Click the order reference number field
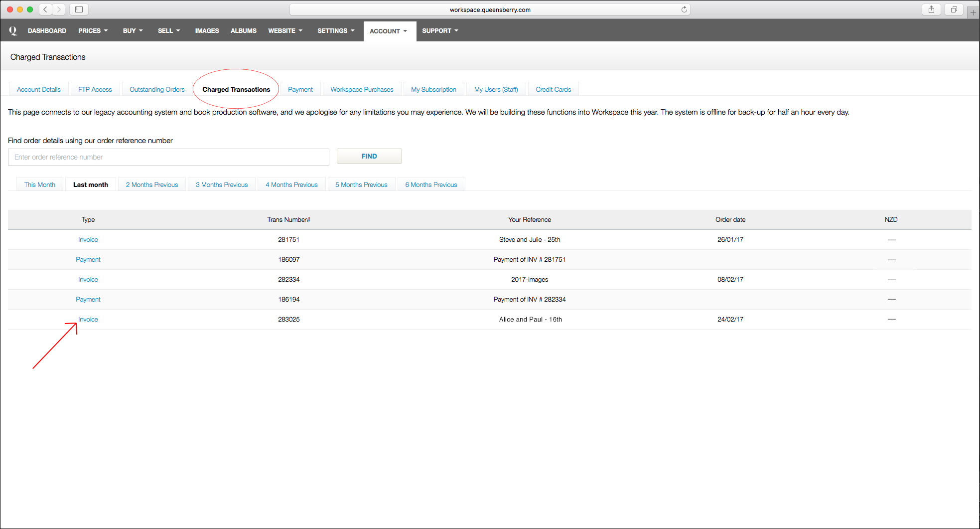The width and height of the screenshot is (980, 529). (x=168, y=157)
